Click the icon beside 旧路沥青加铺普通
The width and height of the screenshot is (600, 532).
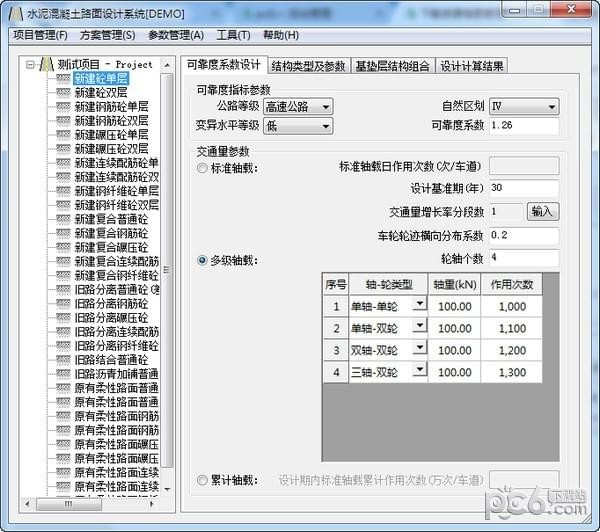click(x=63, y=374)
